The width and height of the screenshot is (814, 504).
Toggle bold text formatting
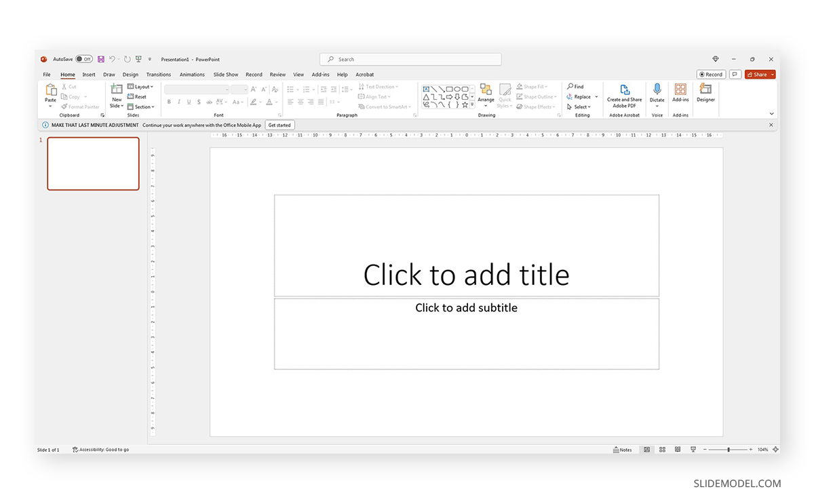click(x=168, y=102)
